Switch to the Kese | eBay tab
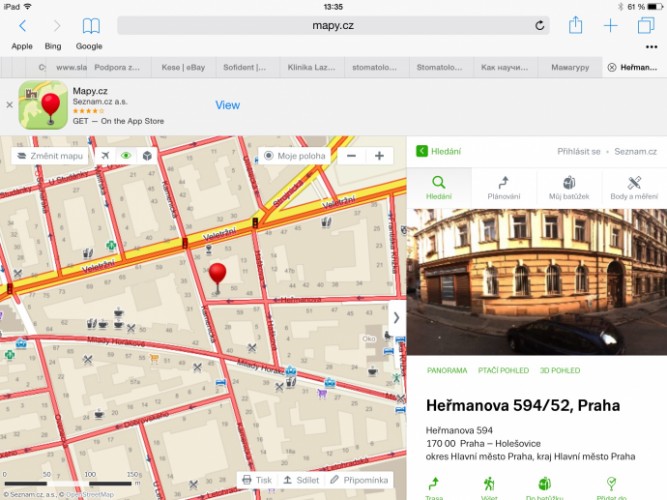Screen dimensions: 667x500 [183, 67]
